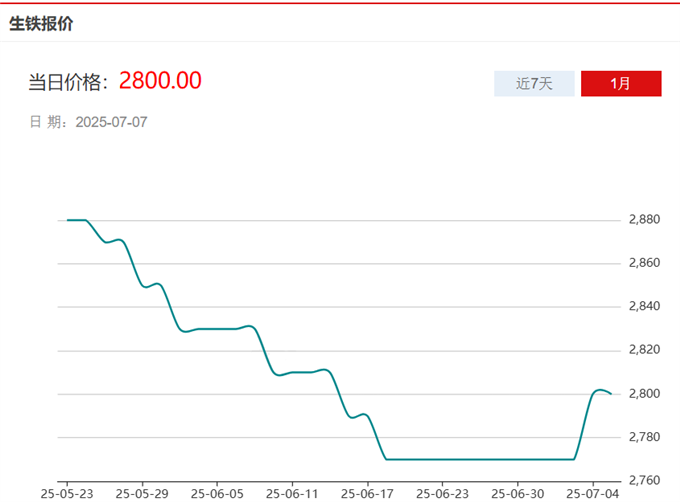The width and height of the screenshot is (680, 502).
Task: Switch to the 近7天 view
Action: point(534,84)
